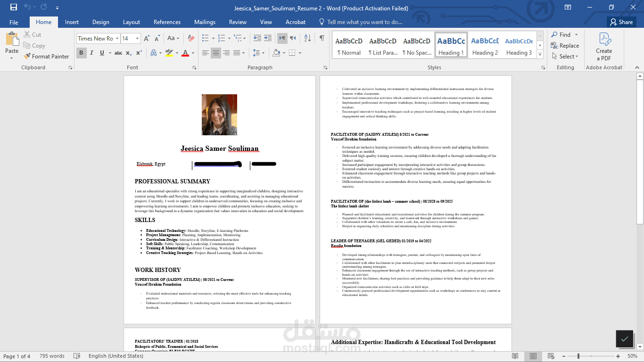This screenshot has height=362, width=644.
Task: Switch to the Design tab
Action: click(101, 22)
